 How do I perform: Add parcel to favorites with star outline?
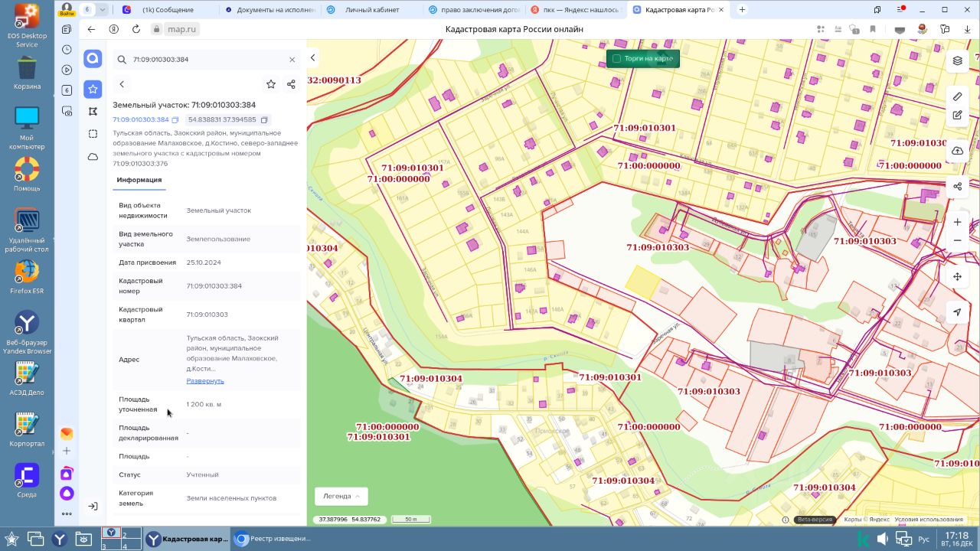(x=270, y=84)
